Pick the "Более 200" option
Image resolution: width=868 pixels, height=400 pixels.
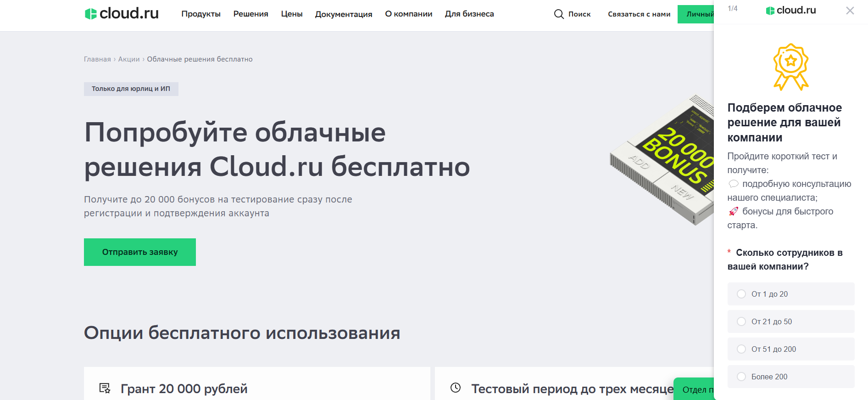[x=741, y=377]
